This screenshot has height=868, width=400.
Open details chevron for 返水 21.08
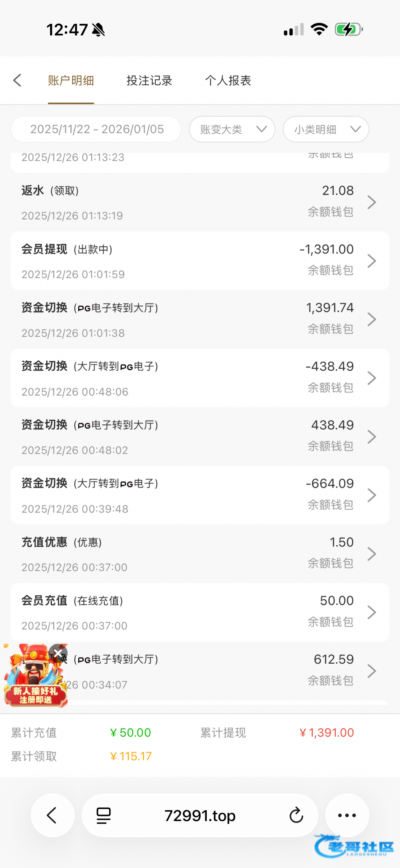coord(372,202)
